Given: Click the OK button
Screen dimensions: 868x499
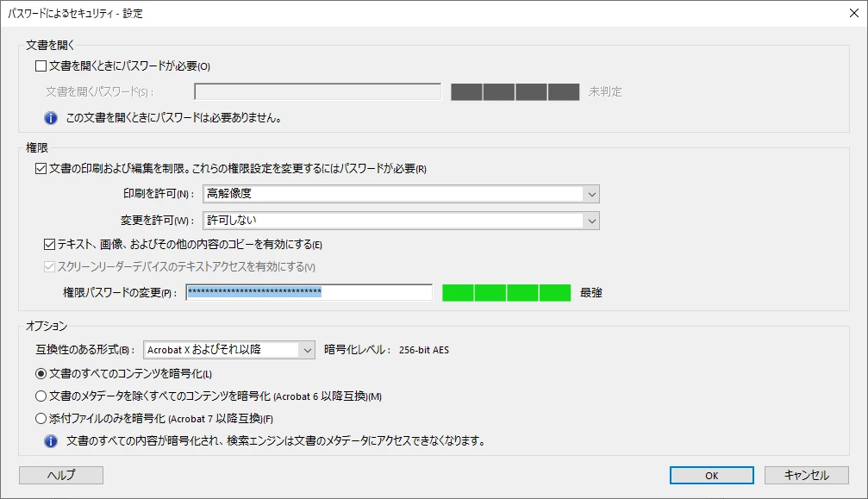Looking at the screenshot, I should (x=712, y=475).
